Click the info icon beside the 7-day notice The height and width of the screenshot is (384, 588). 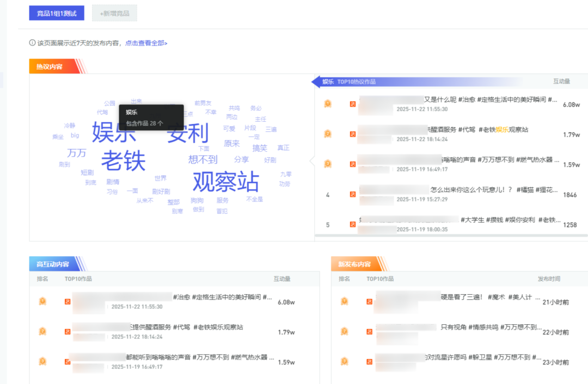pyautogui.click(x=32, y=43)
